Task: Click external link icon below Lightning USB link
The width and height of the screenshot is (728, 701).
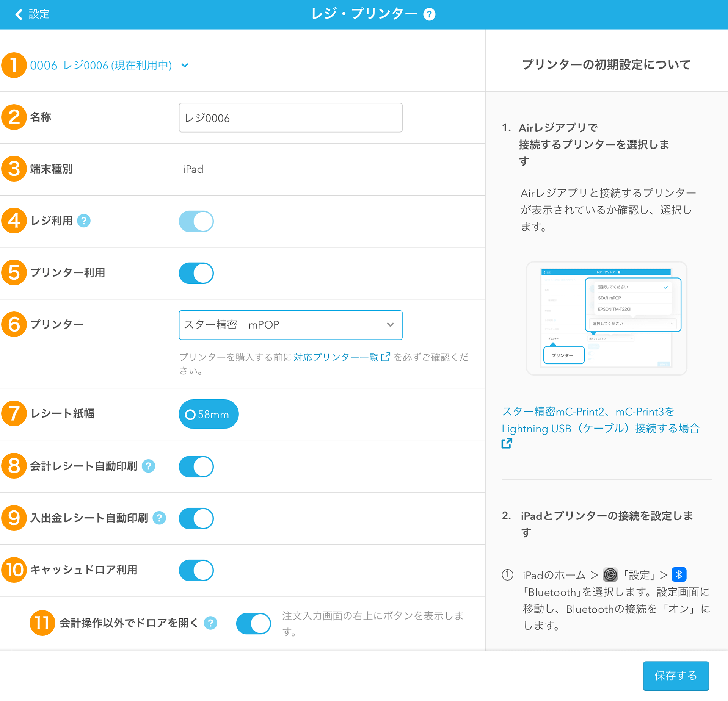Action: [507, 443]
